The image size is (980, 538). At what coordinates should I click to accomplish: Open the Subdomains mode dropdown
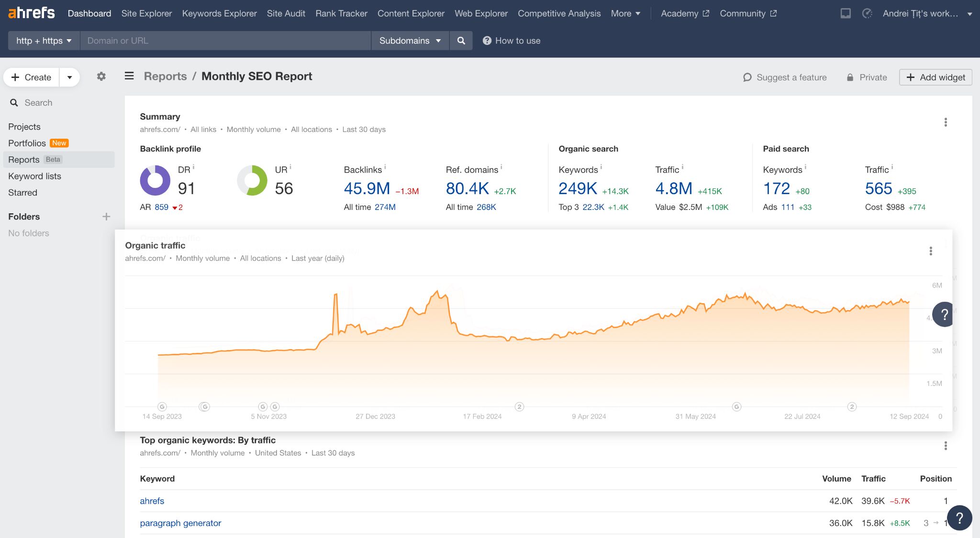(x=410, y=41)
